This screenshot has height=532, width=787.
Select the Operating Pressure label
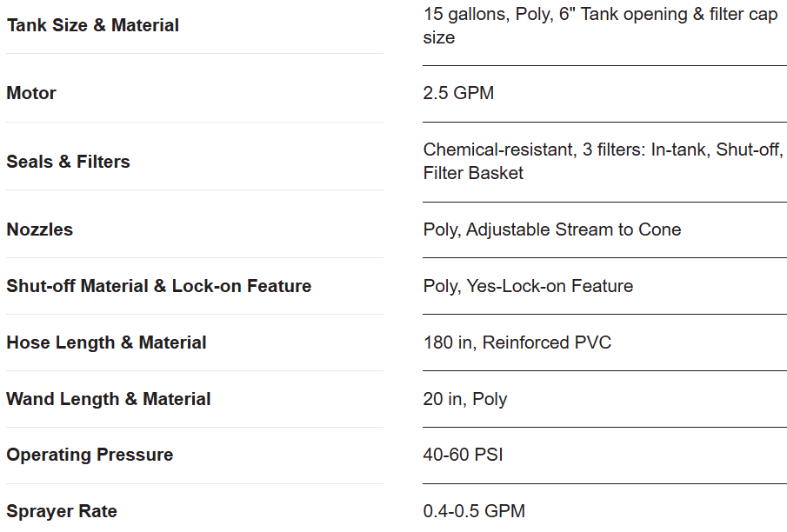pos(90,455)
